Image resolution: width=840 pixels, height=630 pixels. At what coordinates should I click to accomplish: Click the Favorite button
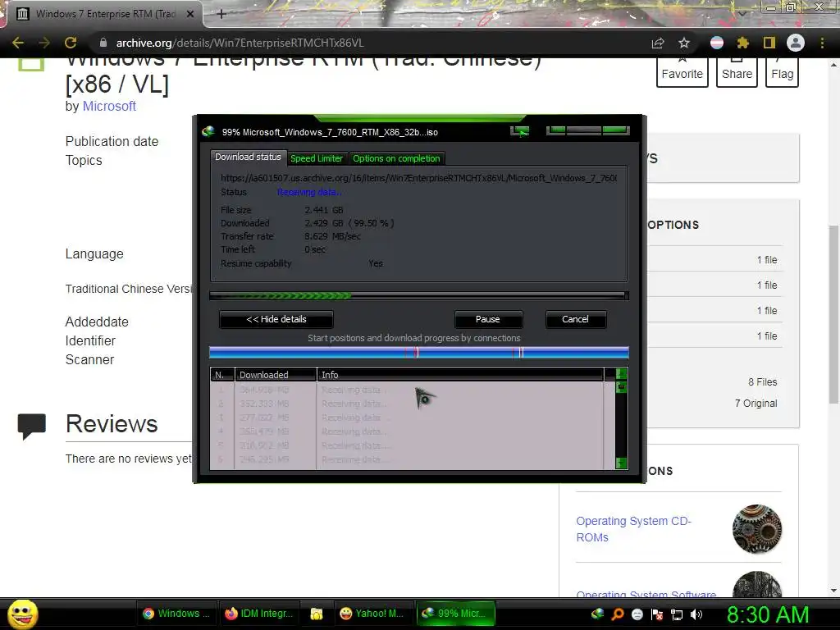pos(682,72)
